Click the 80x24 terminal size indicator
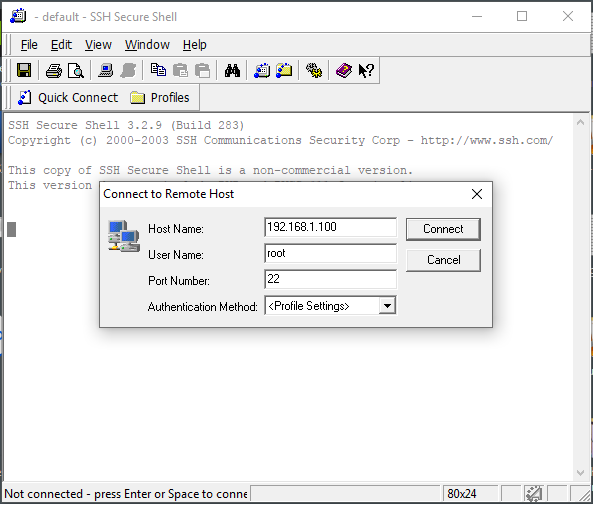598x506 pixels. coord(470,494)
